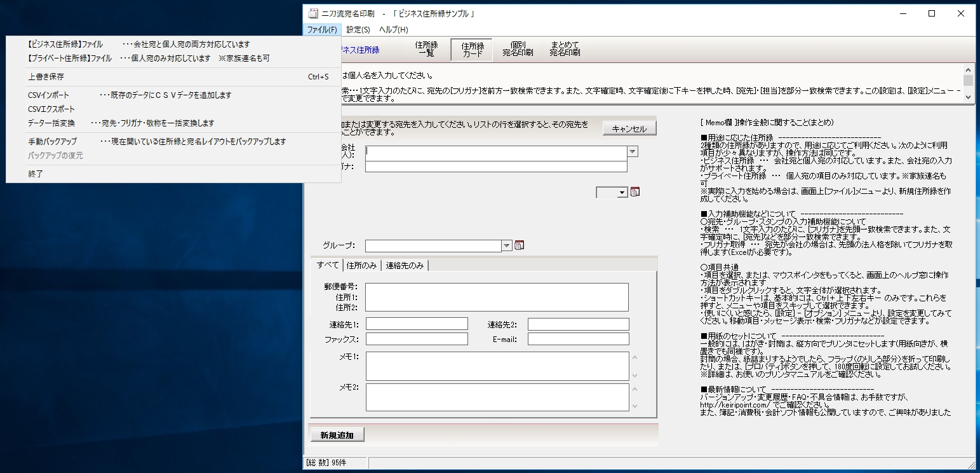Click inside the フリガナ input field
This screenshot has width=980, height=473.
click(495, 167)
